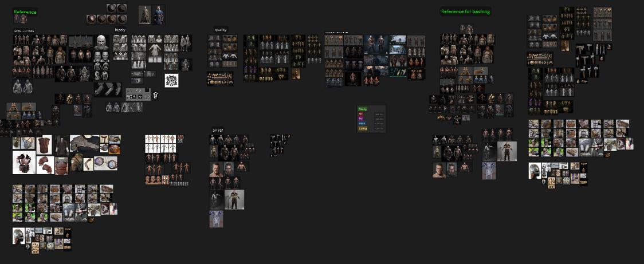Select the white square ornament pattern image
The height and width of the screenshot is (264, 644).
point(171,81)
